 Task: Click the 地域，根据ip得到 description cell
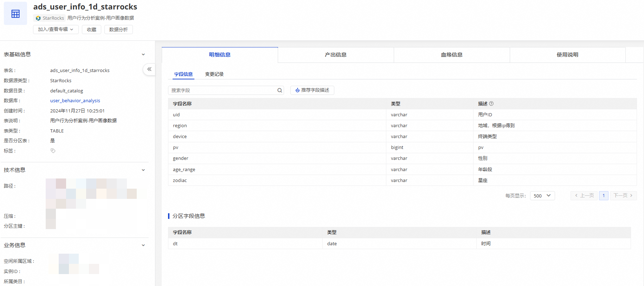coord(555,125)
